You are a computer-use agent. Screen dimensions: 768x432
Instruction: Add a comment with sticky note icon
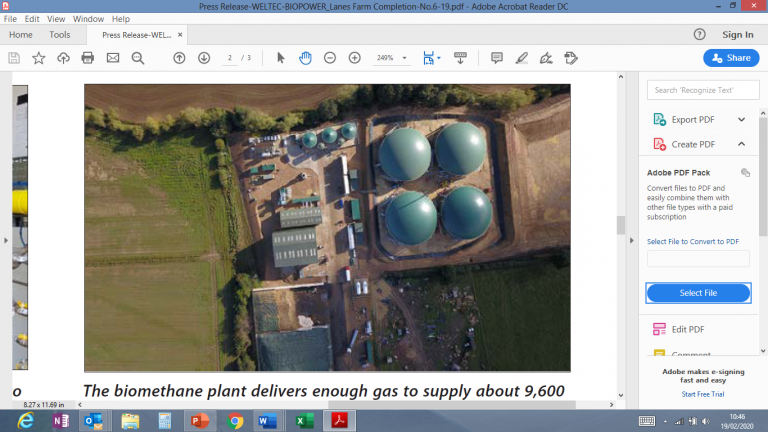tap(497, 58)
